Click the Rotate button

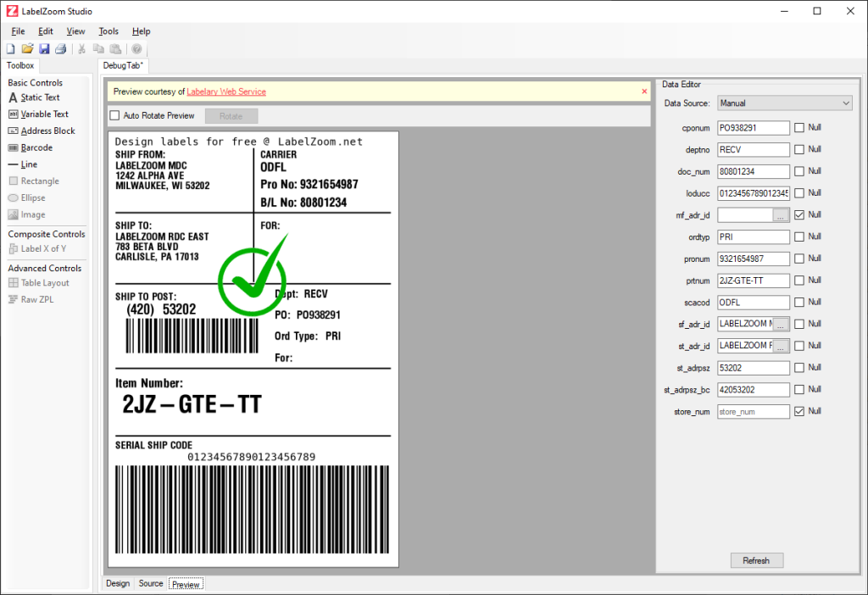tap(231, 116)
